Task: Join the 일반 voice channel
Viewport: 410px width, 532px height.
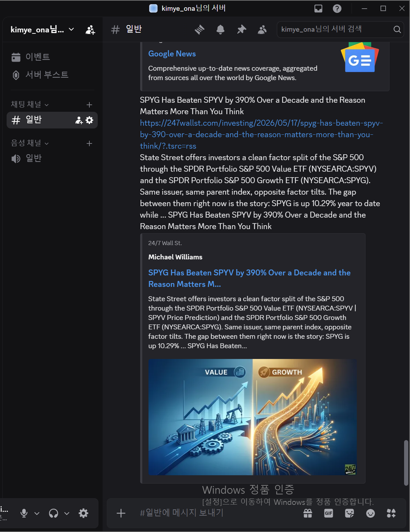Action: (x=52, y=158)
